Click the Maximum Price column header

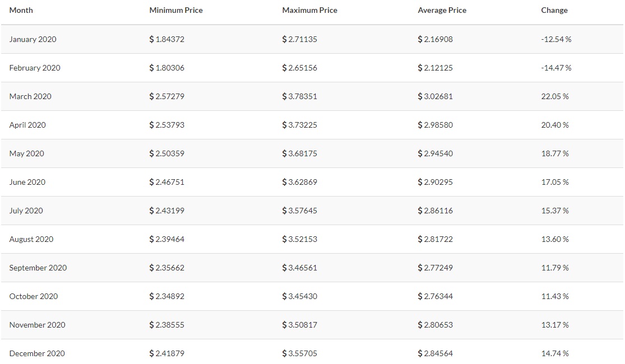(x=309, y=10)
